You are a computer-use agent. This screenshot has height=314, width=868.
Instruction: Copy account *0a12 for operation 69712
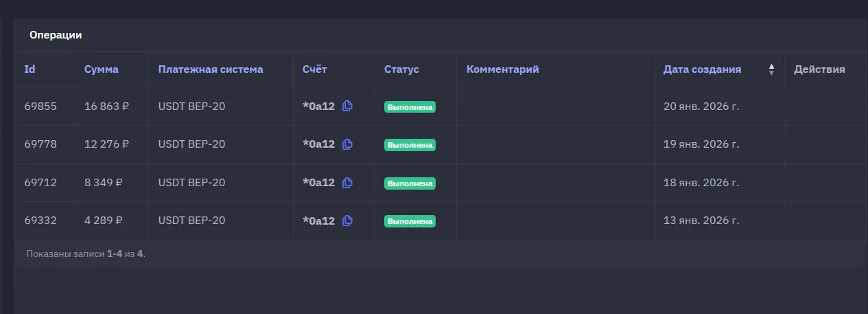click(x=347, y=183)
